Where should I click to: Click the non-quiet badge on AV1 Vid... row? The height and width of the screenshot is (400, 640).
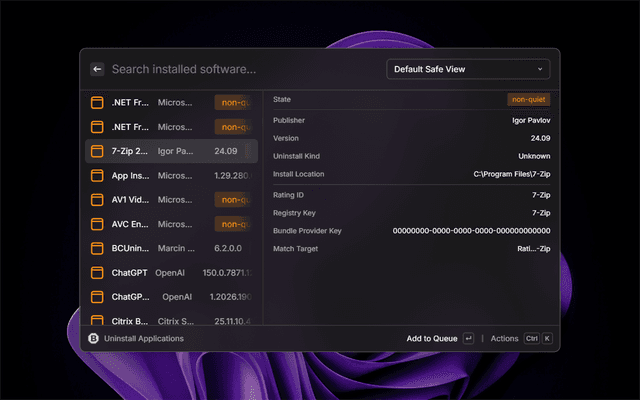point(233,200)
